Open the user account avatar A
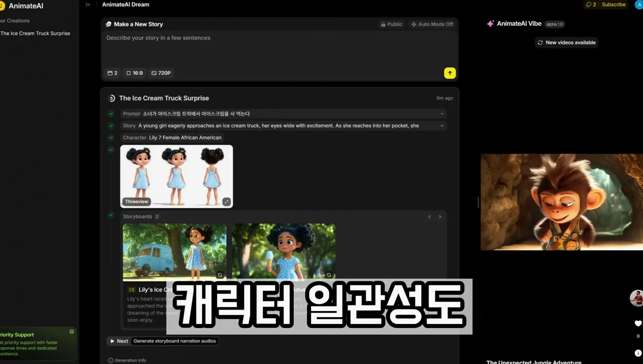Screen dimensions: 643x364 [x=638, y=5]
